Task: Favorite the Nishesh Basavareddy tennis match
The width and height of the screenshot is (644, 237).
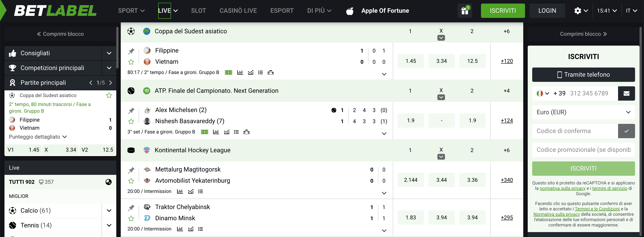Action: point(131,121)
